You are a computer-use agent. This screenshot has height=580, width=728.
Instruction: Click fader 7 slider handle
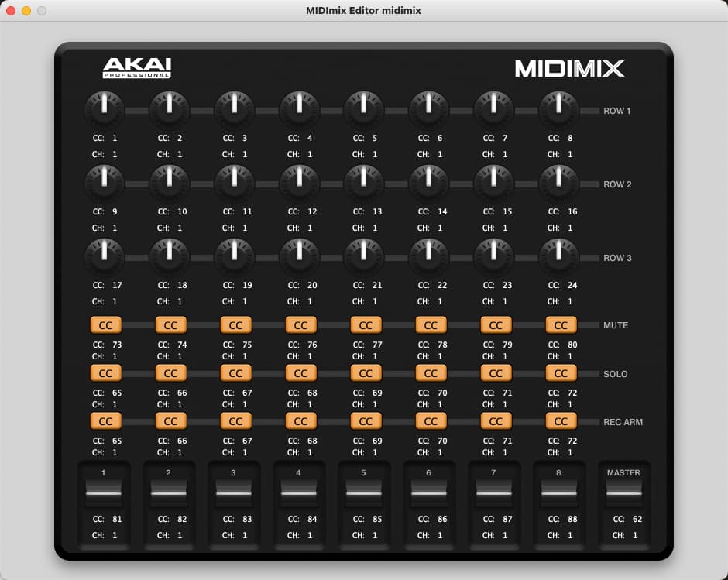[493, 493]
